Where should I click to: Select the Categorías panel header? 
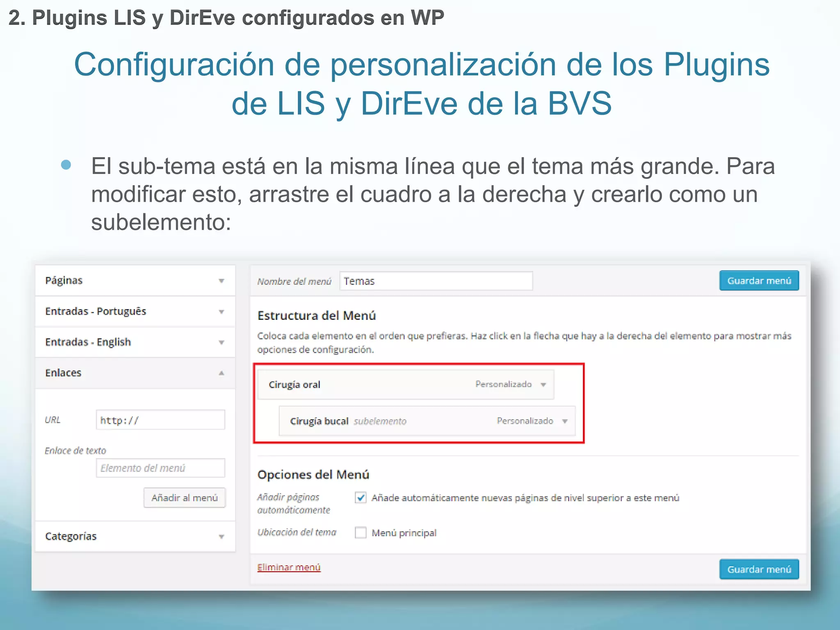[x=135, y=536]
